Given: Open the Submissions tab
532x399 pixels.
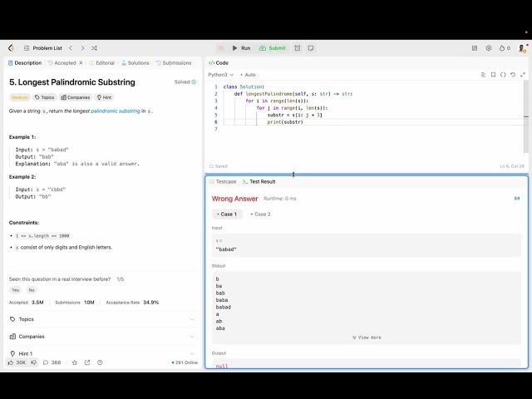Looking at the screenshot, I should point(174,63).
